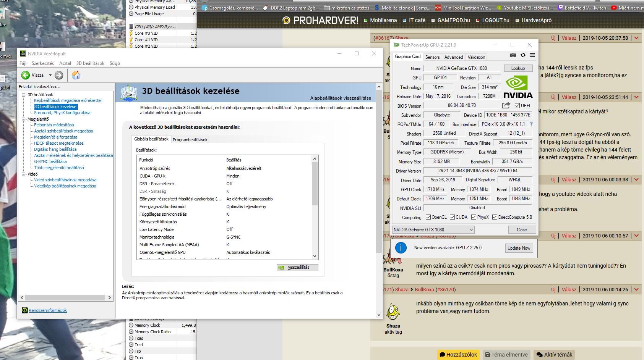Click the Bus Interface question mark icon
This screenshot has width=644, height=360.
click(x=531, y=124)
